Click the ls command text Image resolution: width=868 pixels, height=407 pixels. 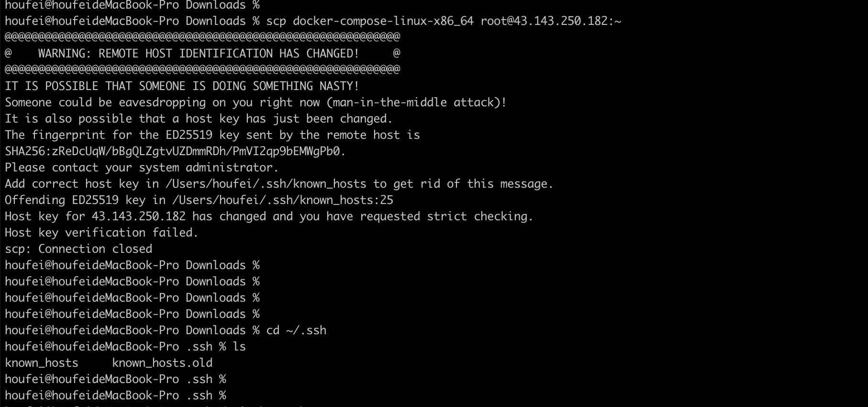(x=239, y=347)
